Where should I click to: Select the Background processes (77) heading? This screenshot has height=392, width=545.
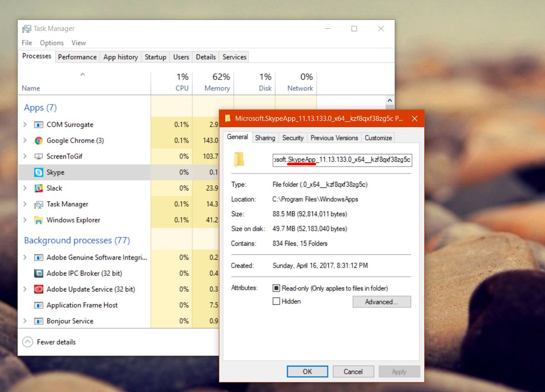coord(77,240)
